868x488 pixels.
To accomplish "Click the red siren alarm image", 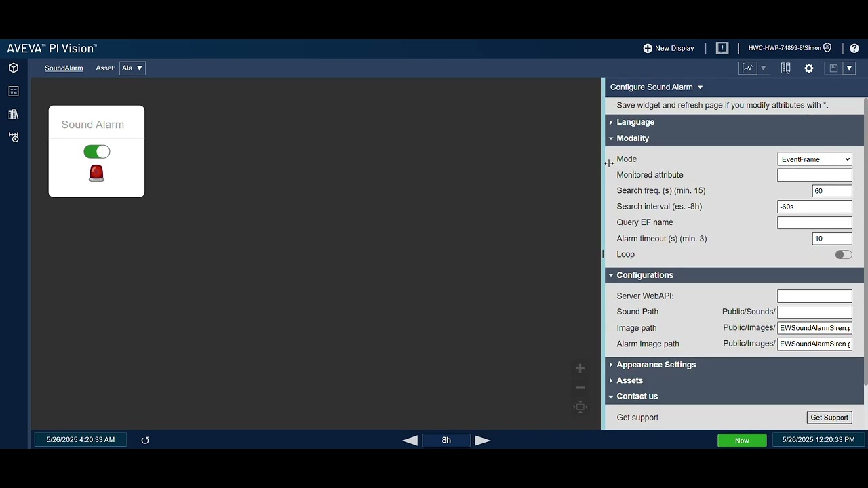I will click(x=96, y=174).
